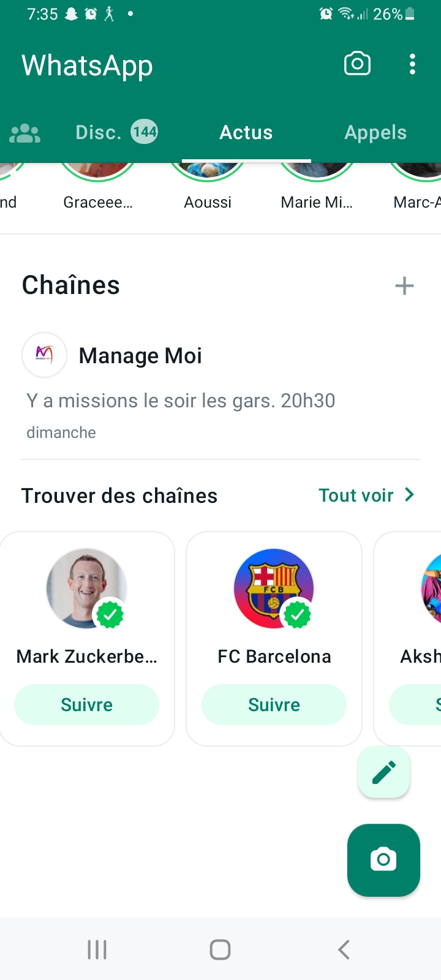
Task: Open the three-dot options menu
Action: (x=412, y=64)
